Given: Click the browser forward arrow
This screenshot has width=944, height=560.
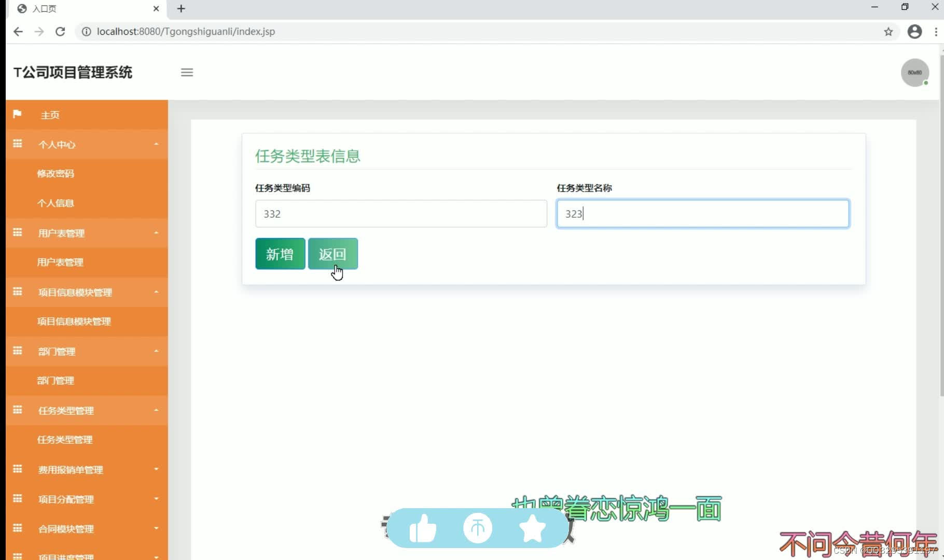Looking at the screenshot, I should coord(39,32).
